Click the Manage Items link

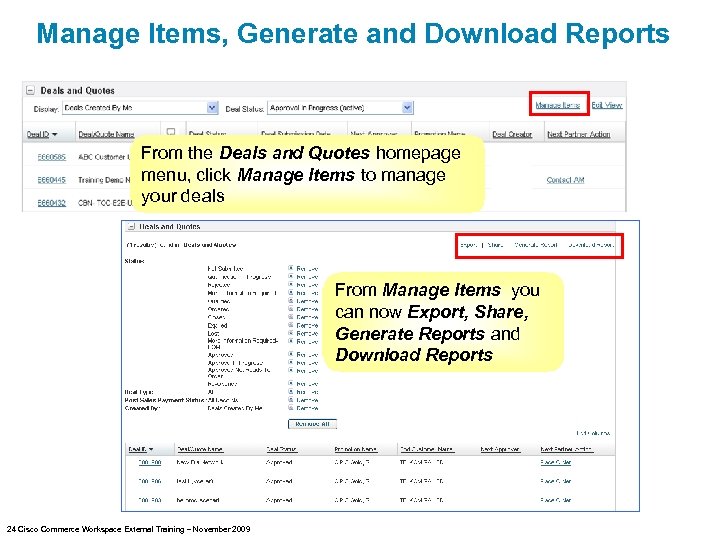coord(557,105)
